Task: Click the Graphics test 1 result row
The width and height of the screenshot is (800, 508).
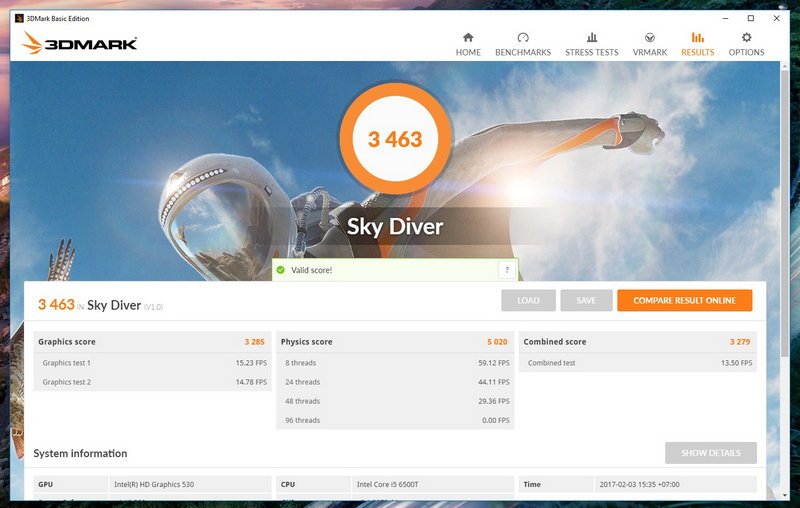Action: [152, 363]
